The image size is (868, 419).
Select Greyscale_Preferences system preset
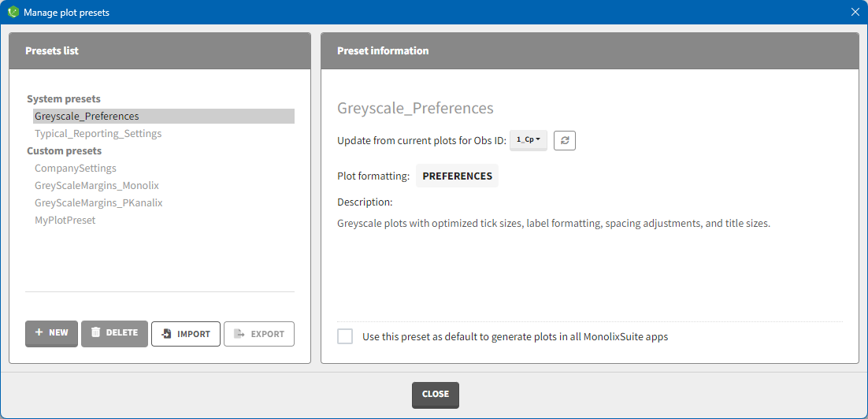87,117
